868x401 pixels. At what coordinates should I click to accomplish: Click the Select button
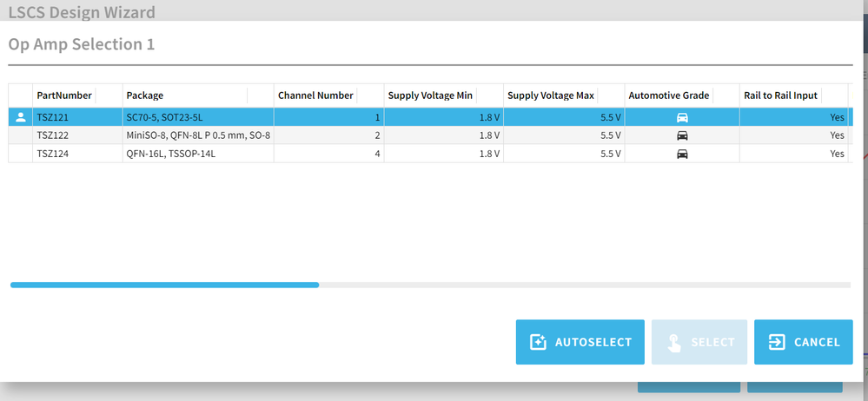click(699, 342)
